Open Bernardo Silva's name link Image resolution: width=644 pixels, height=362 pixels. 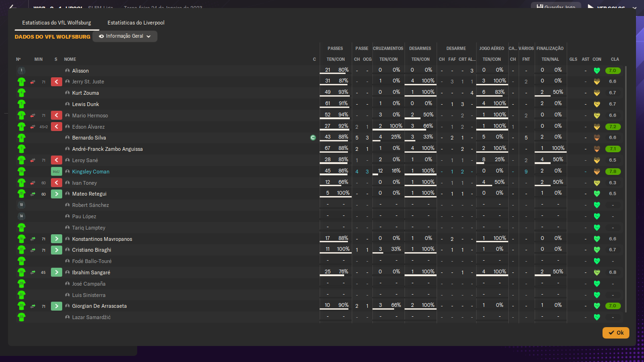[x=89, y=138]
